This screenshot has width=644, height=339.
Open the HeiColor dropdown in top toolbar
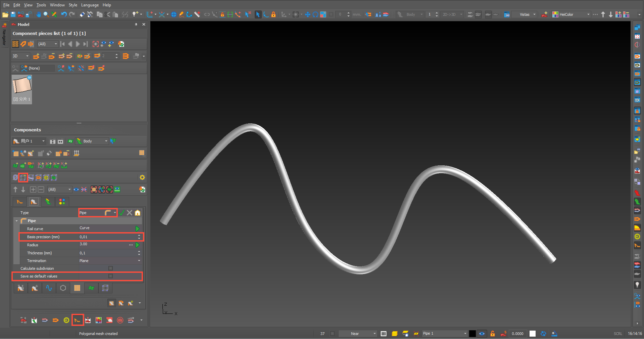(x=588, y=14)
